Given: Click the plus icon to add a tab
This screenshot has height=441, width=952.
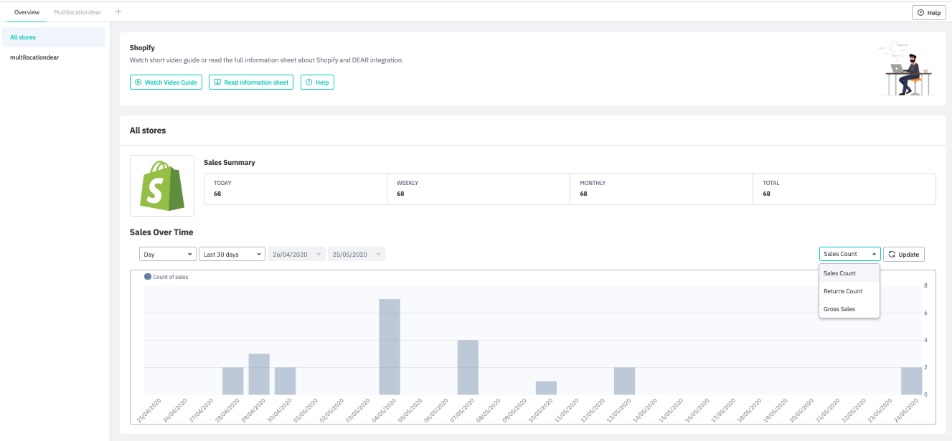Looking at the screenshot, I should pyautogui.click(x=119, y=11).
